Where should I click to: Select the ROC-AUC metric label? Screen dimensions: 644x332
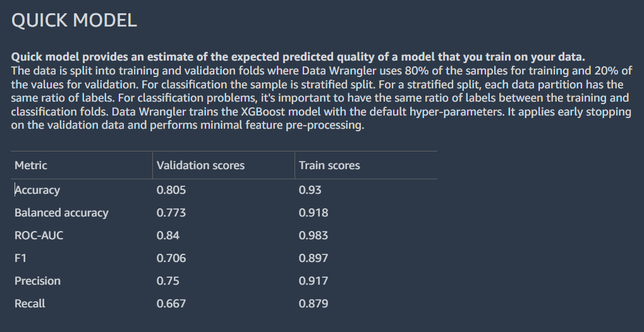point(39,235)
